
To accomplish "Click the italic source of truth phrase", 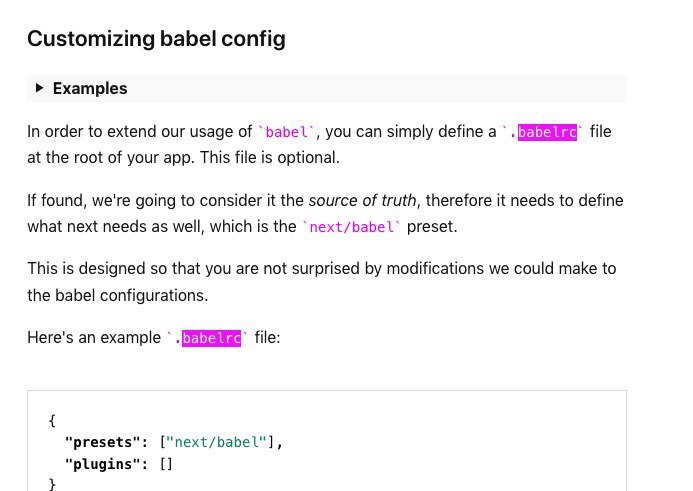I will click(362, 201).
